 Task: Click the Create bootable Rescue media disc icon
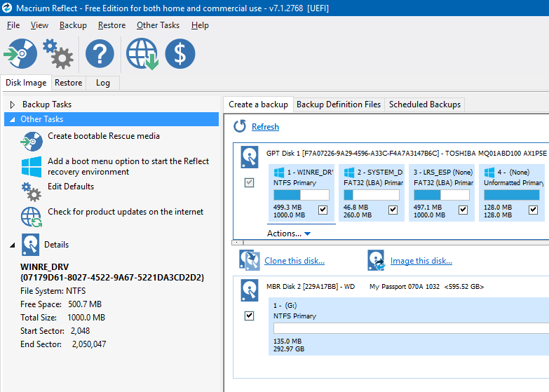tap(32, 141)
